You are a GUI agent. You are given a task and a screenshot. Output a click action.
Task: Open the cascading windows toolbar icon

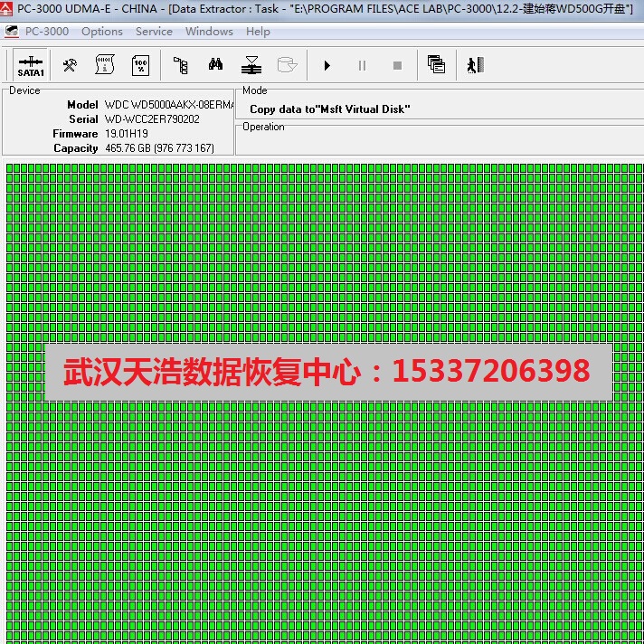click(436, 65)
